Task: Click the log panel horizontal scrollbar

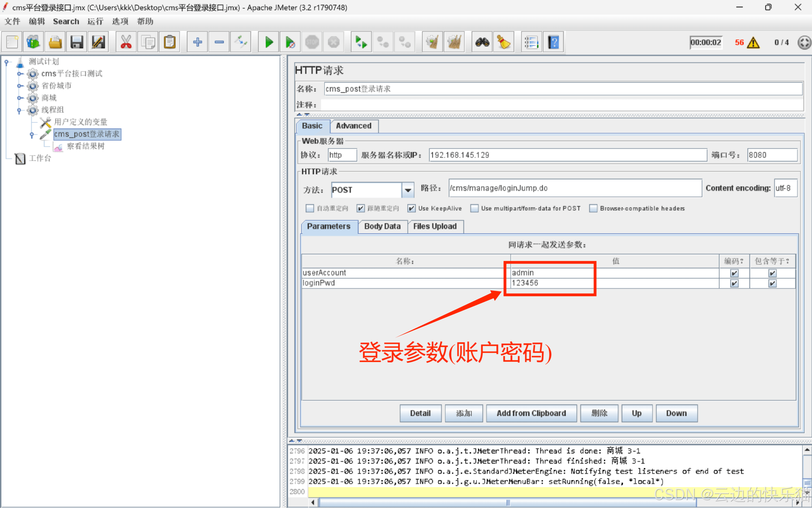Action: tap(508, 503)
